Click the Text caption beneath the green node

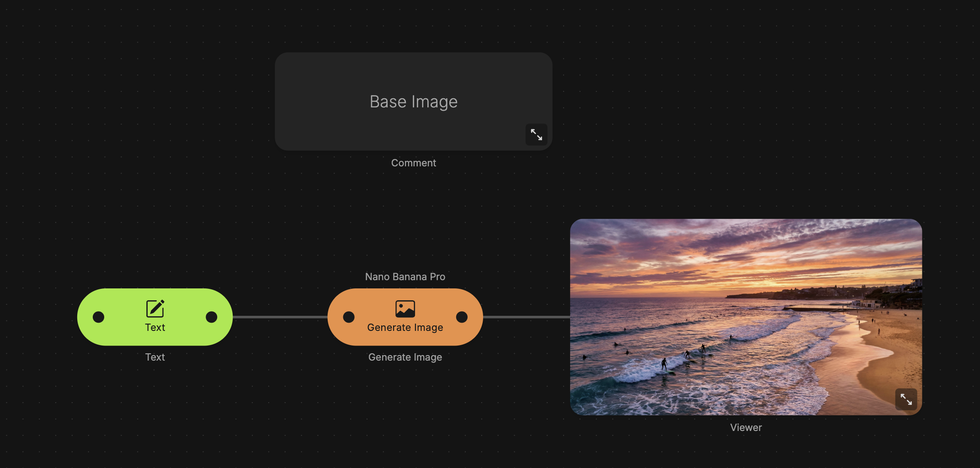(x=155, y=357)
